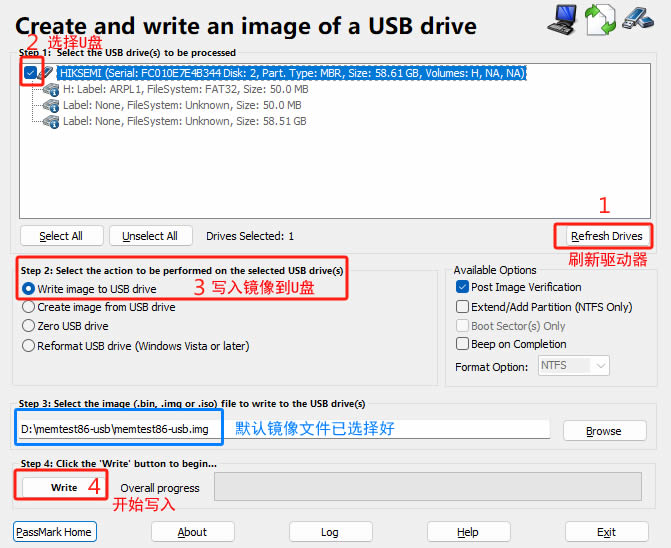Open the Format Option NTFS dropdown
Viewport: 671px width, 548px height.
pos(573,366)
